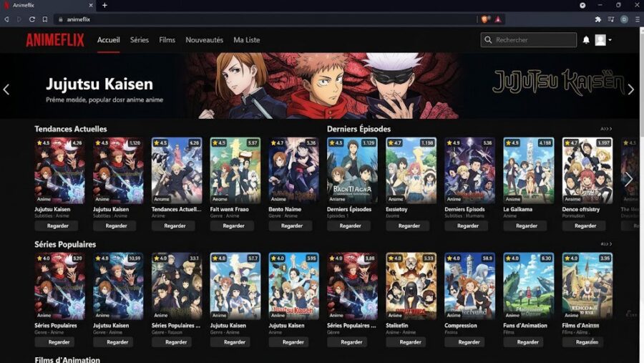Viewport: 644px width, 363px height.
Task: Click the profile avatar in the site header
Action: (x=600, y=40)
